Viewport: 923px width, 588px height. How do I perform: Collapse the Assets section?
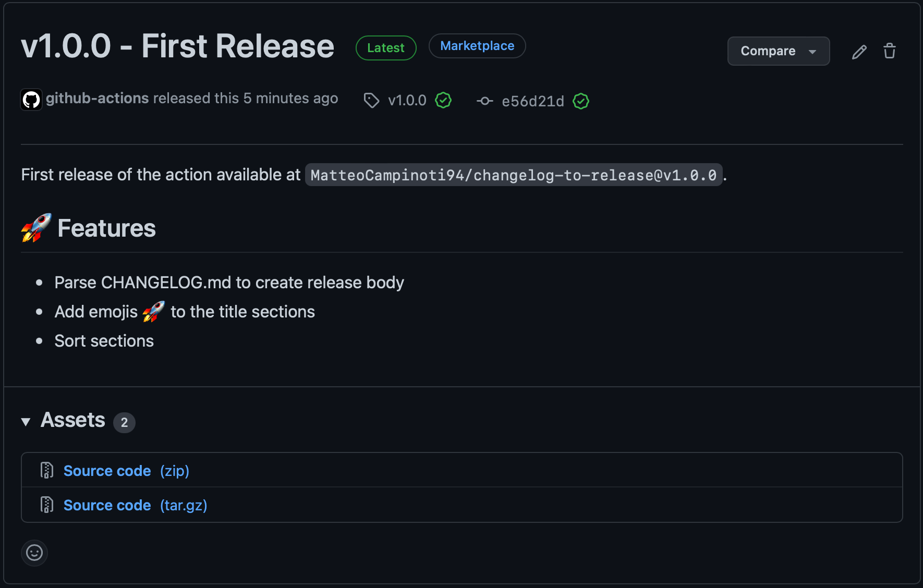click(x=26, y=422)
